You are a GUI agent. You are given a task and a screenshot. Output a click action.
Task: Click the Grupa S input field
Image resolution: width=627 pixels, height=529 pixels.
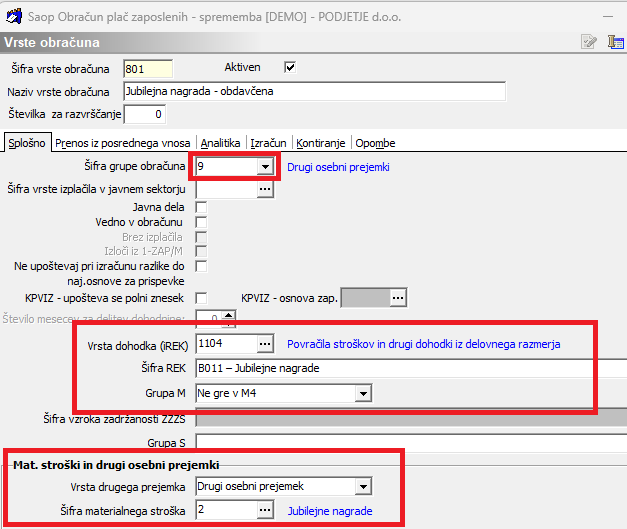click(411, 443)
